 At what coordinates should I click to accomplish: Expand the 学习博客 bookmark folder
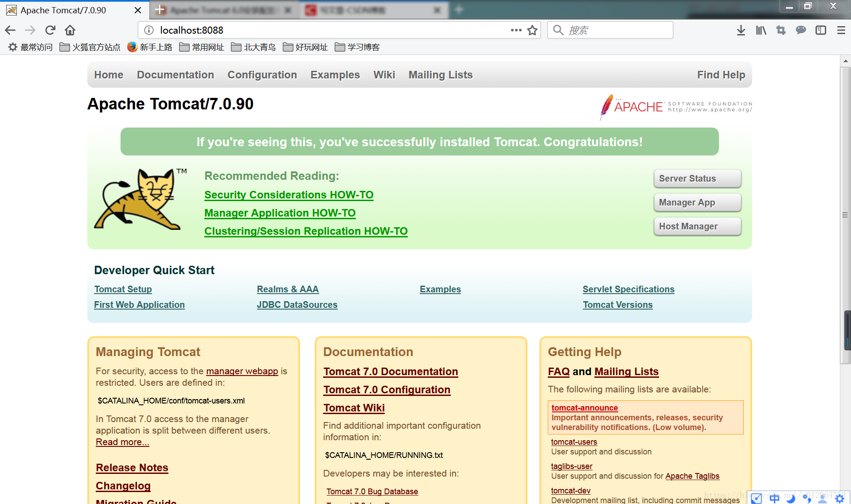tap(357, 47)
